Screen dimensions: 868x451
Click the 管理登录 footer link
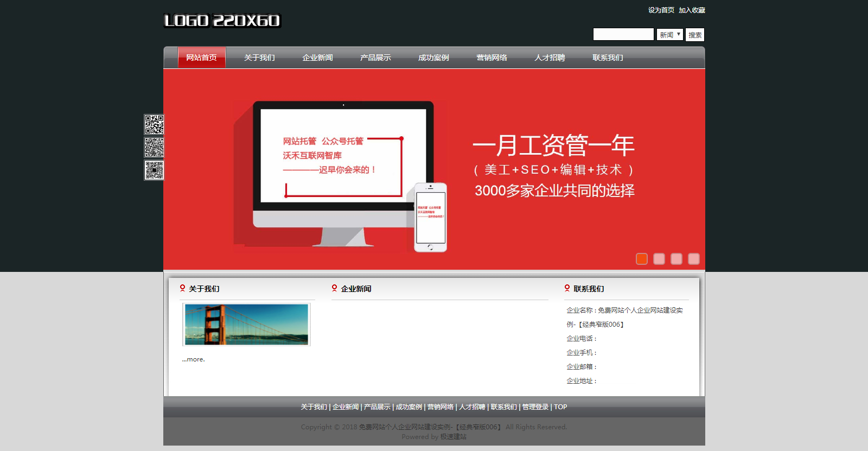coord(535,407)
